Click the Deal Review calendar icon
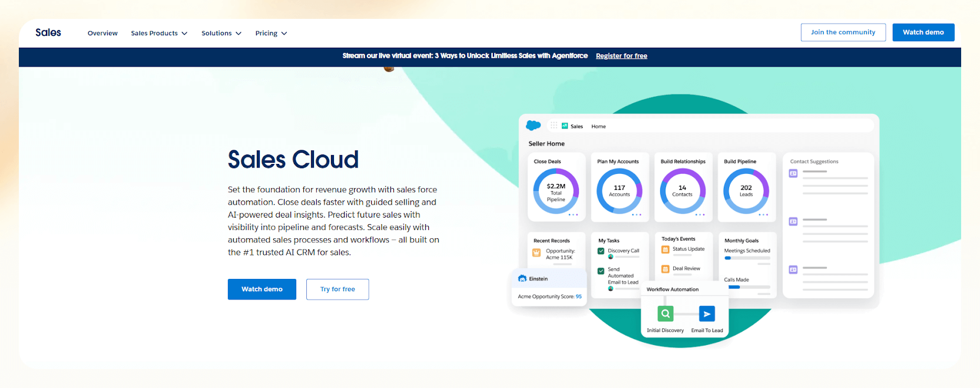This screenshot has width=980, height=388. pos(665,269)
